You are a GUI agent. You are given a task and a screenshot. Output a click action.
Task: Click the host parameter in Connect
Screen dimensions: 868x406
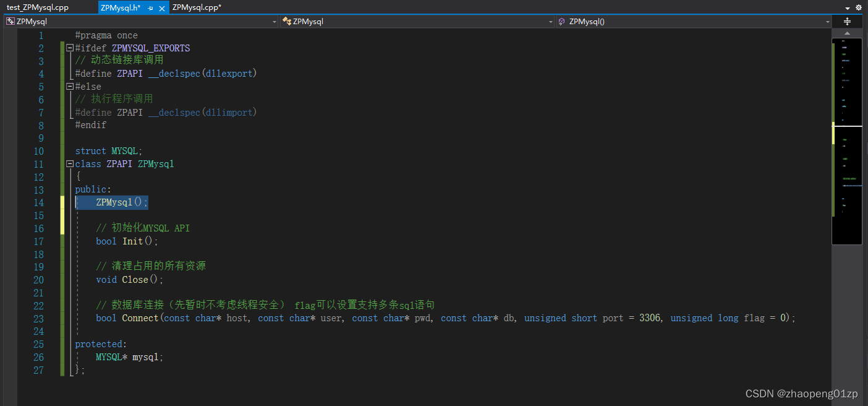coord(237,318)
